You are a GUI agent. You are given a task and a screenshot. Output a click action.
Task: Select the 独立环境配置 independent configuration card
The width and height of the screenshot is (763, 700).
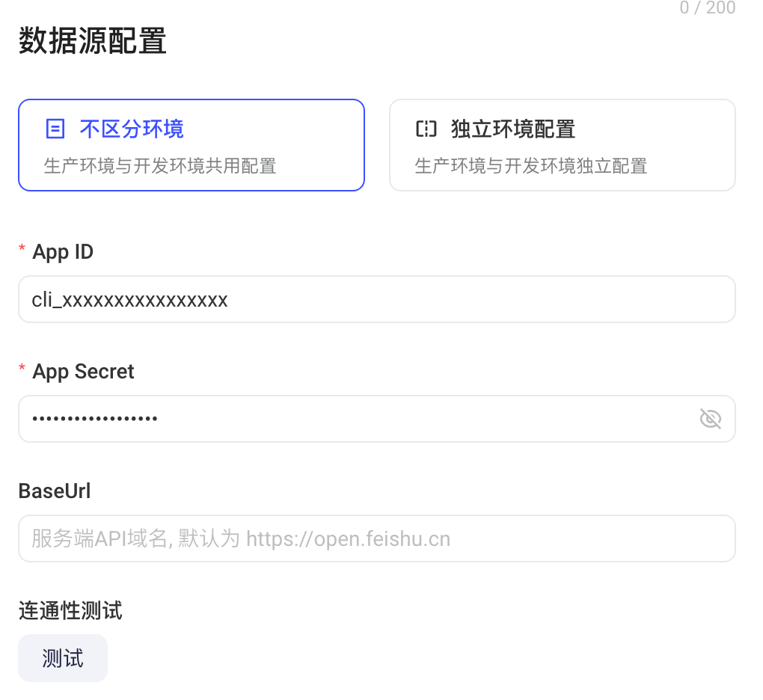coord(562,145)
